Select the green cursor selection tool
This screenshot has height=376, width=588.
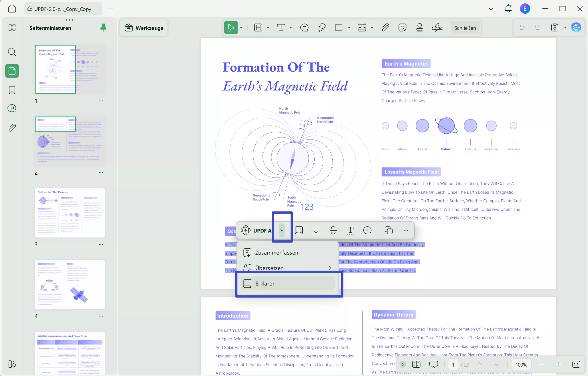231,27
